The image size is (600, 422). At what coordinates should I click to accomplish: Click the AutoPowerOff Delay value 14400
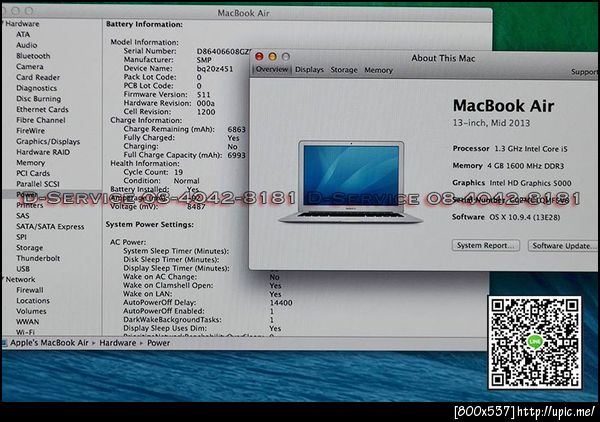pyautogui.click(x=281, y=303)
